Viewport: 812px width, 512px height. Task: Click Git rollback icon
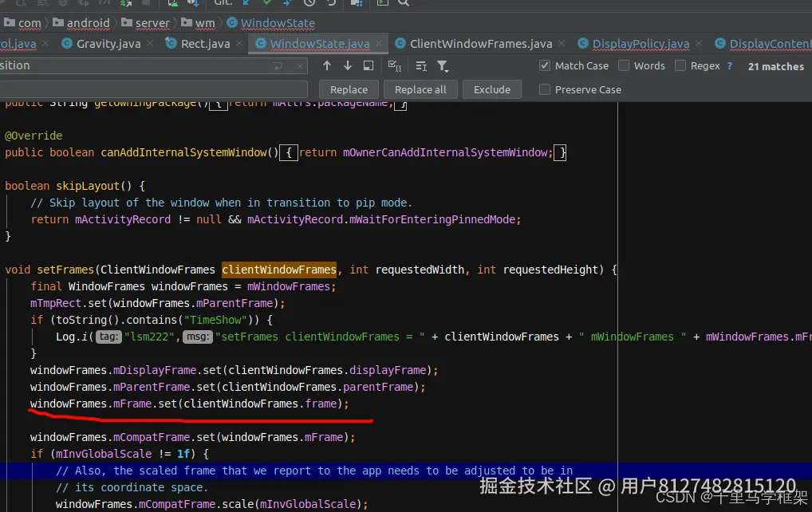[331, 2]
